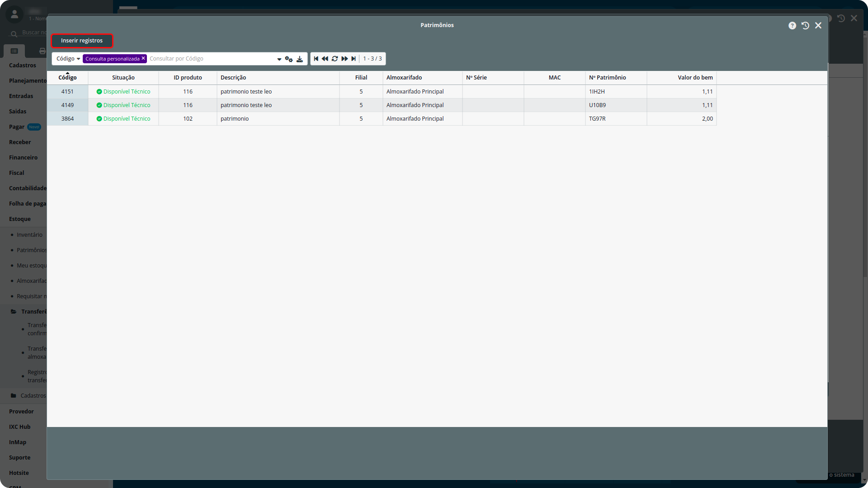Click the value 2,00 cell
The image size is (868, 488).
click(x=682, y=119)
